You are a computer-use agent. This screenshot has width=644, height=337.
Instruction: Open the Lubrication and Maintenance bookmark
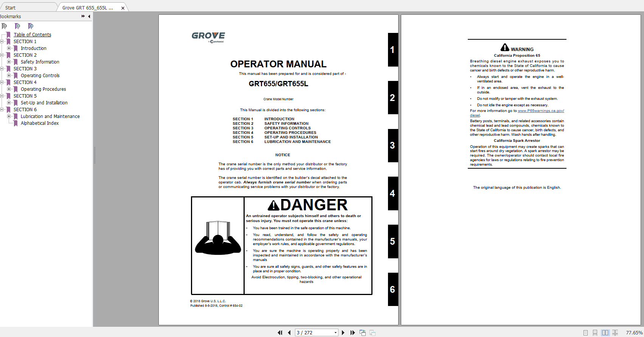click(50, 116)
